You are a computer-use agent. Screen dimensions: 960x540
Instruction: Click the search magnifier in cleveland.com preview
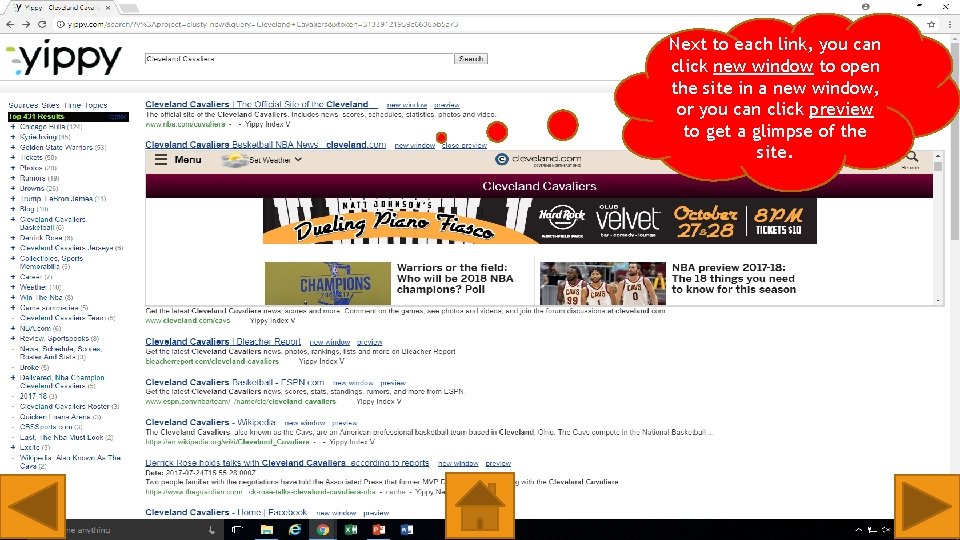point(912,158)
